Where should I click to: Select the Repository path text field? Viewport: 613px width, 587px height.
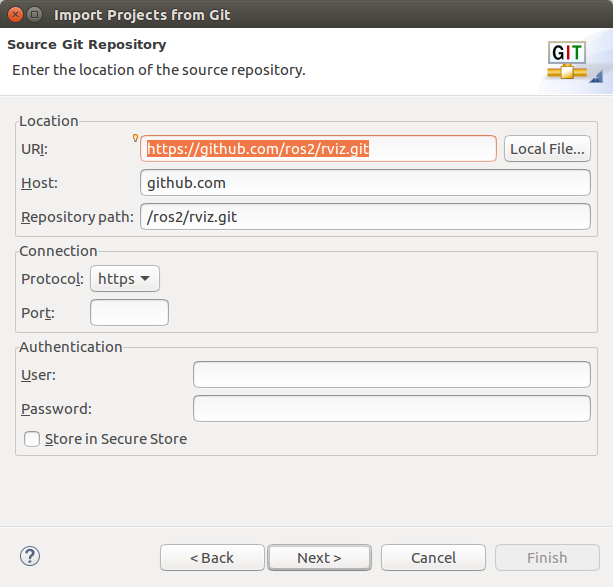click(x=365, y=217)
